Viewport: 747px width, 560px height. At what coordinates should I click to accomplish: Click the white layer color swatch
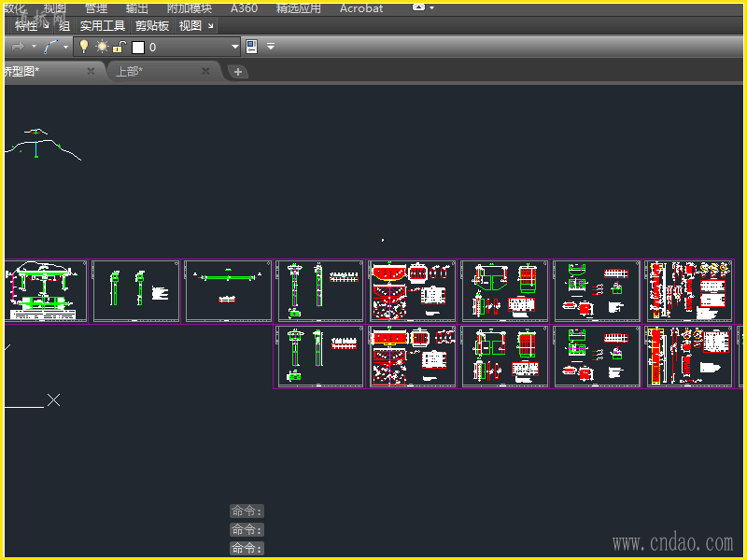(x=138, y=48)
